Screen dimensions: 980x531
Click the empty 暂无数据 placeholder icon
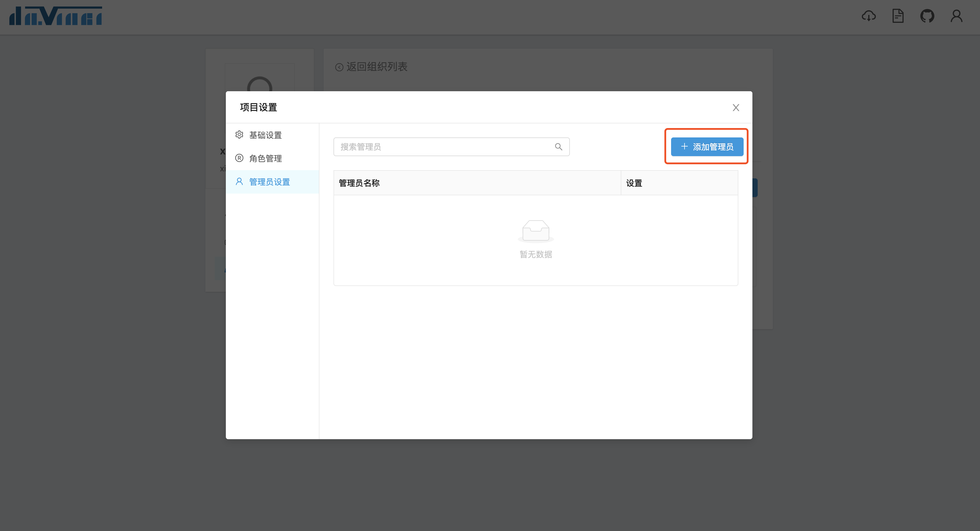(x=536, y=231)
